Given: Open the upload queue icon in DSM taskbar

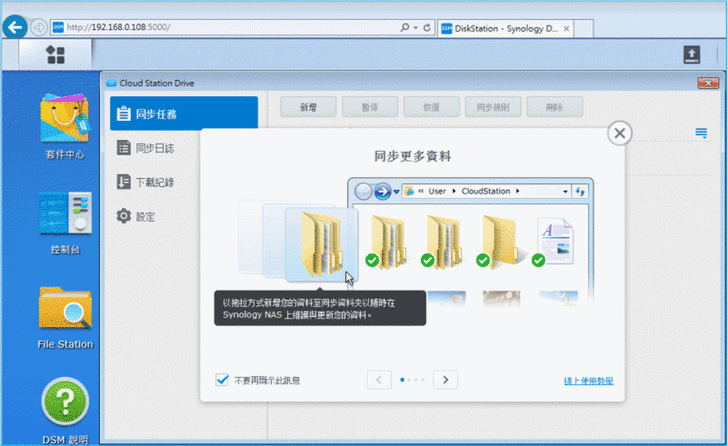Looking at the screenshot, I should (x=691, y=54).
